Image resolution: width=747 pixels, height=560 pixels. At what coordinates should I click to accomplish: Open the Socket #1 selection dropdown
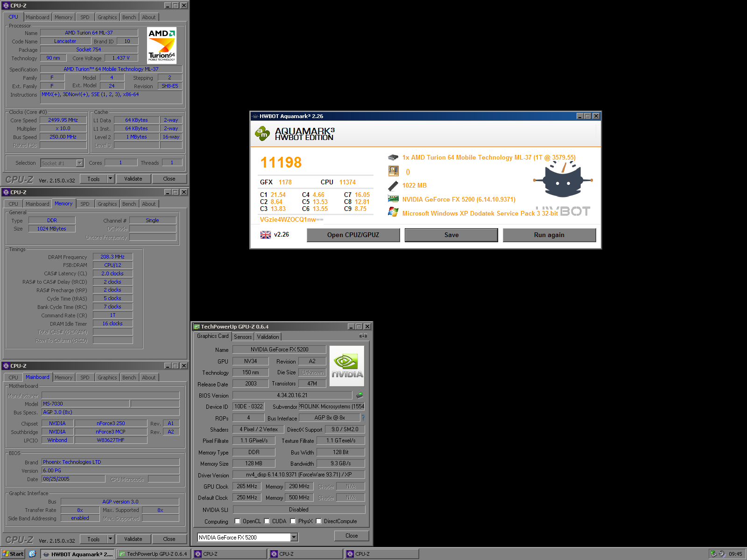(80, 163)
